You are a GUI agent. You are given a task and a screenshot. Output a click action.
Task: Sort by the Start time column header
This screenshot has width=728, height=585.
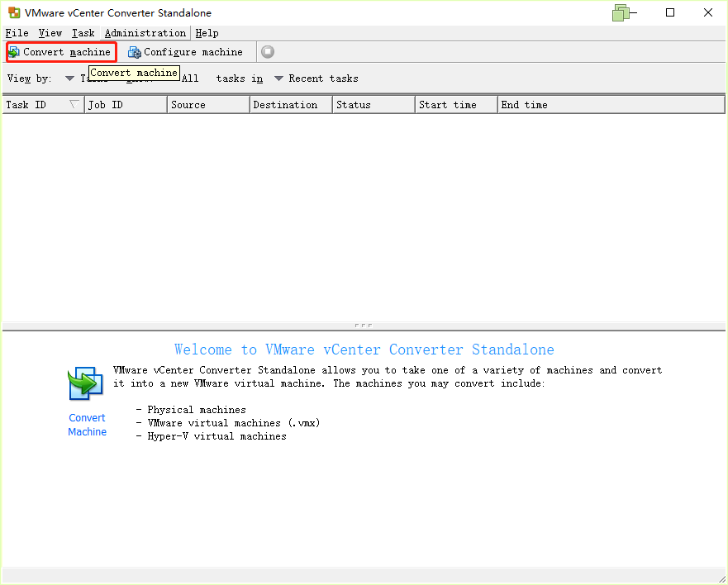[x=456, y=105]
